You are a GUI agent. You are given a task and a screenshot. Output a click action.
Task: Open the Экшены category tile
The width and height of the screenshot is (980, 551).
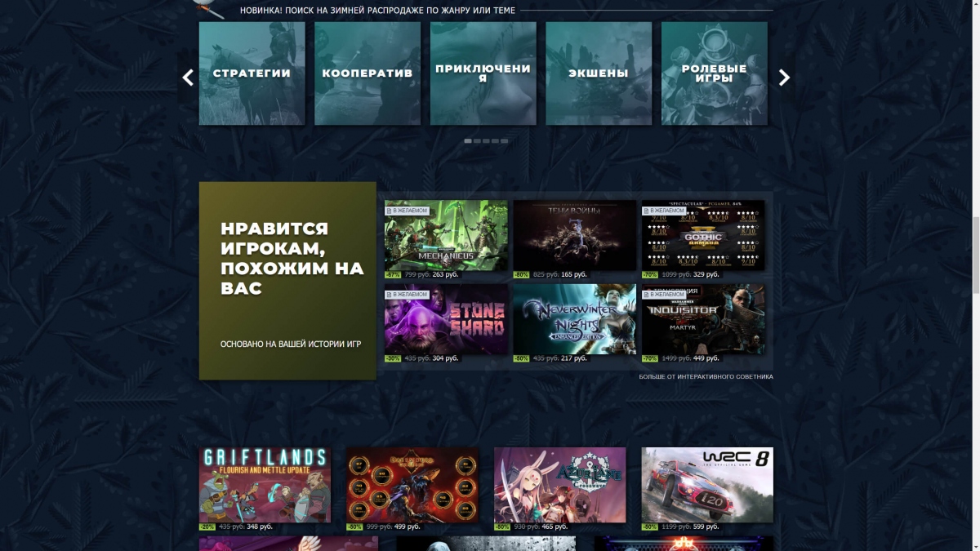tap(599, 73)
